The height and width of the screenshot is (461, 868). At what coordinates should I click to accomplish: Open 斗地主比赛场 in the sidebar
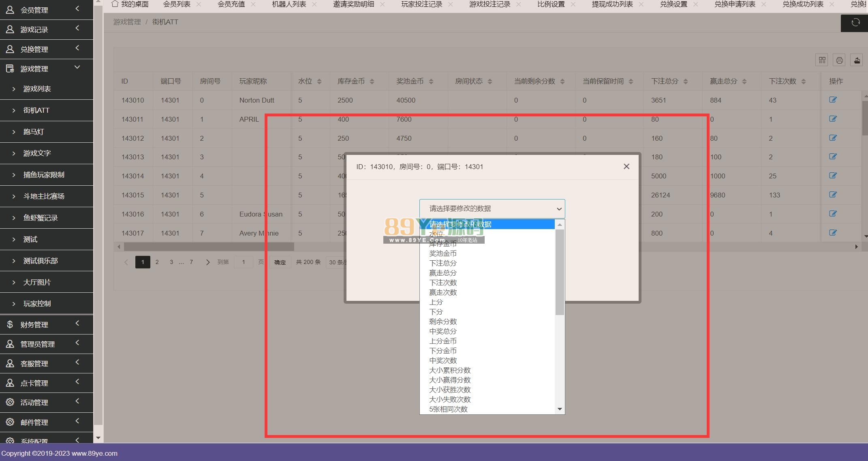point(47,196)
